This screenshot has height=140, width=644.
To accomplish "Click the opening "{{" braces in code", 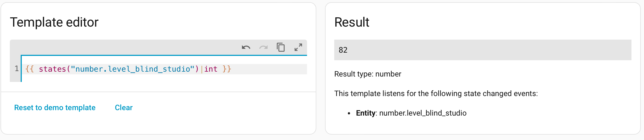I will [x=29, y=69].
